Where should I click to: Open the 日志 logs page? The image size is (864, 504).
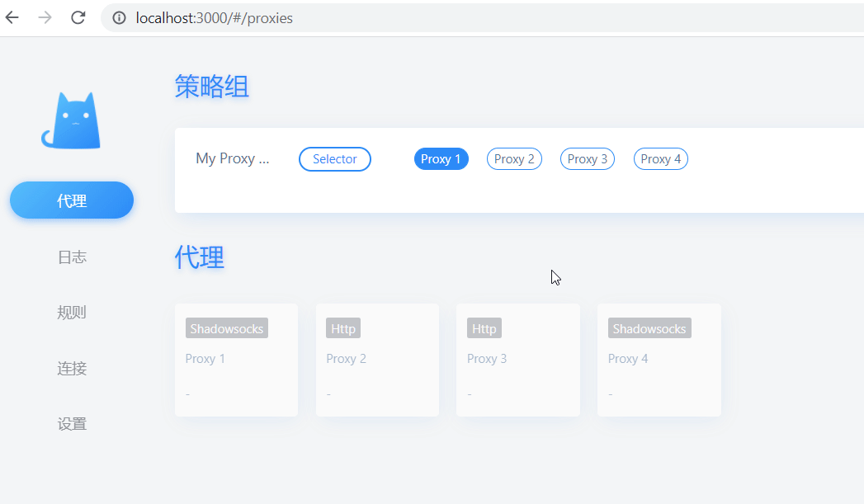pos(71,257)
